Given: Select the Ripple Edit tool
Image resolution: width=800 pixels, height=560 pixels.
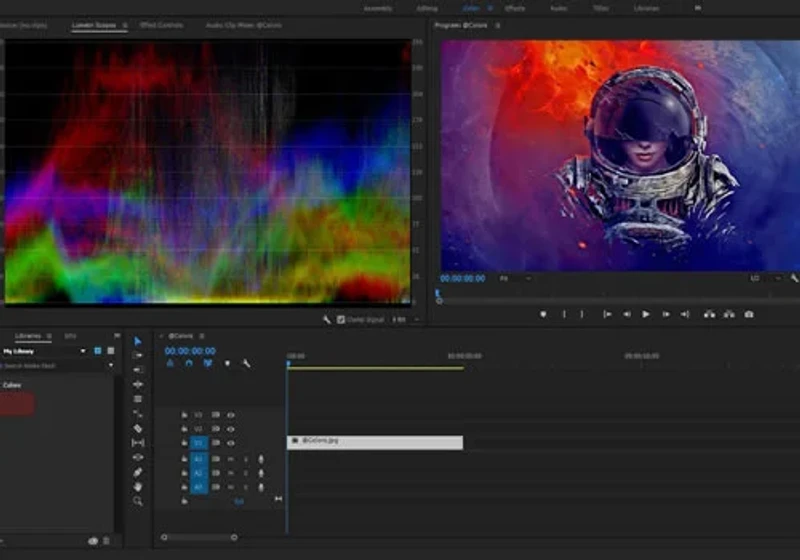Looking at the screenshot, I should [138, 384].
